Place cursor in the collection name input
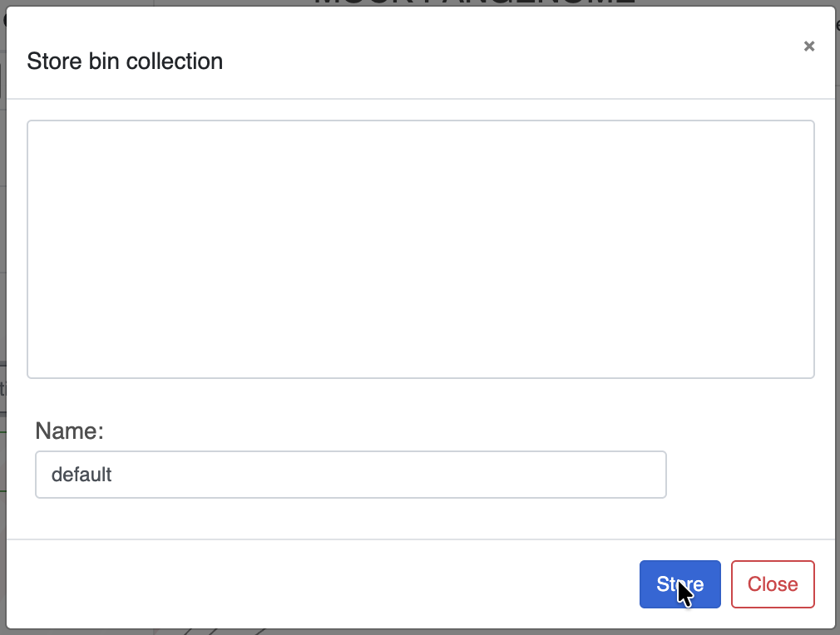Viewport: 840px width, 635px height. pos(350,475)
